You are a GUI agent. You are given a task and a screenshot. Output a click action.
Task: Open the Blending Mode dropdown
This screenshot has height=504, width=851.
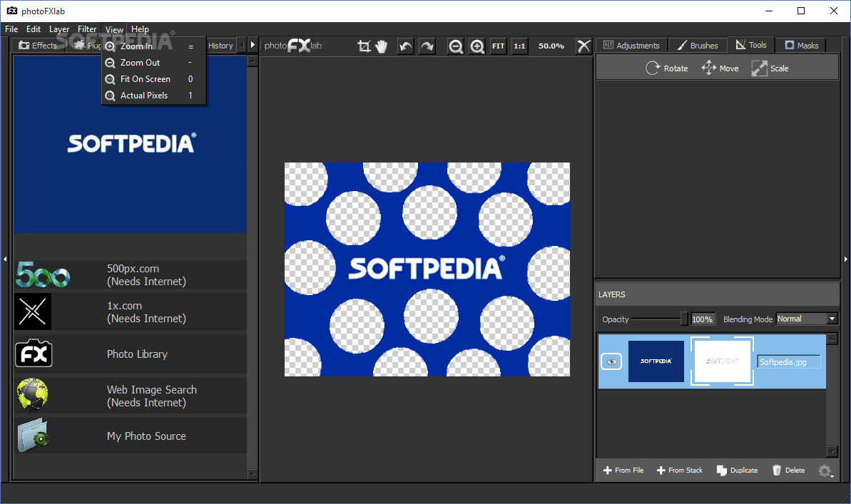pos(807,319)
